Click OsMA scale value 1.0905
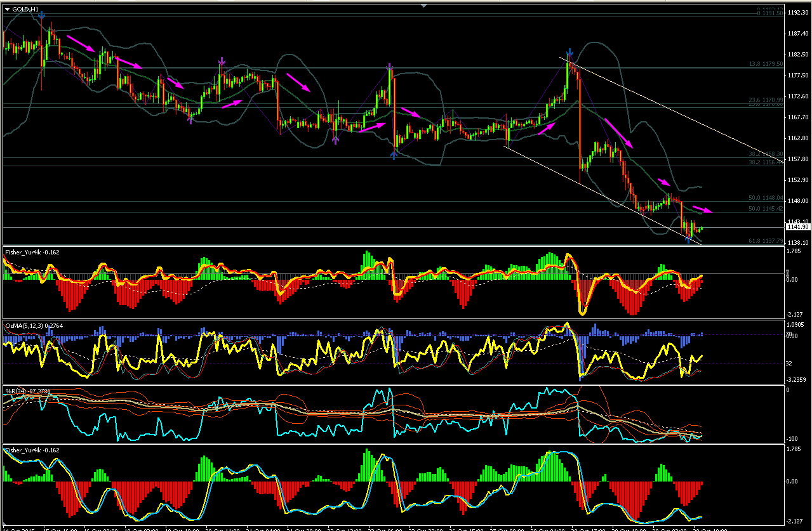The height and width of the screenshot is (531, 812). (796, 325)
